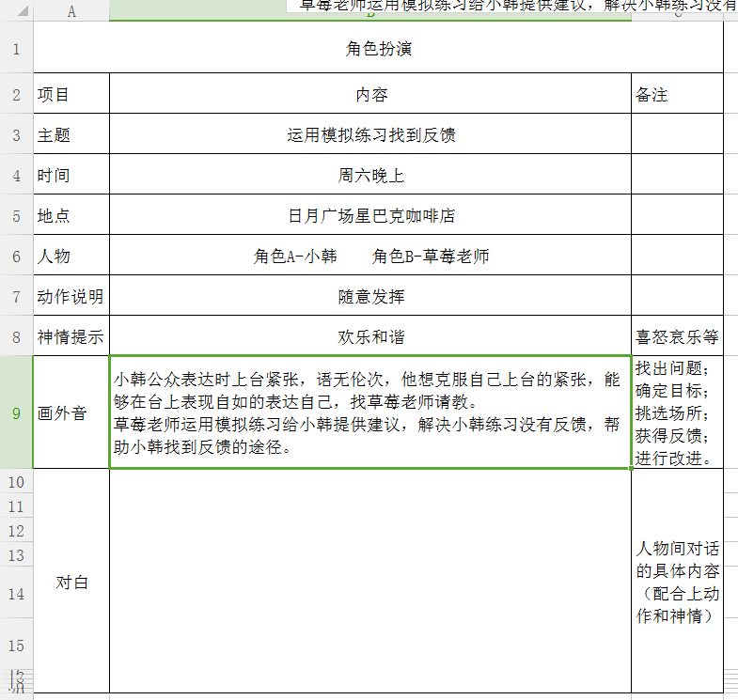This screenshot has height=700, width=738.
Task: Click the 日月广场星巴克咖啡店 location cell
Action: click(370, 216)
